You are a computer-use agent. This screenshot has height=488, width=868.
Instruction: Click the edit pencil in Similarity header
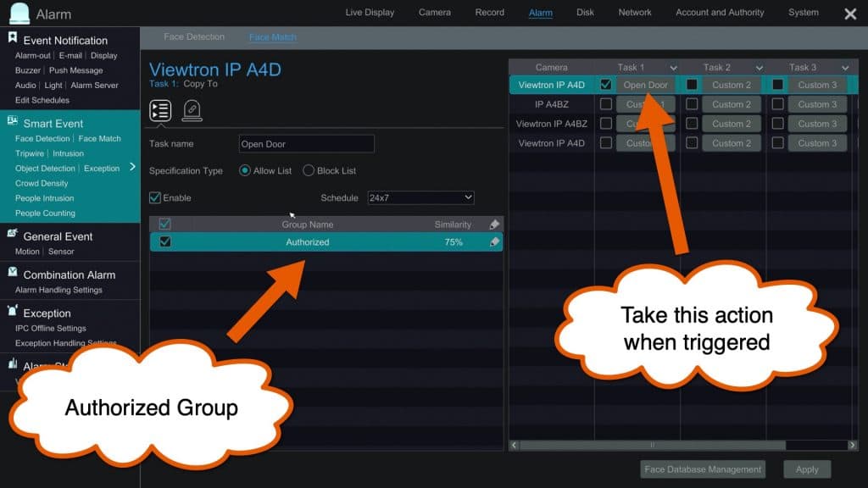click(x=494, y=224)
